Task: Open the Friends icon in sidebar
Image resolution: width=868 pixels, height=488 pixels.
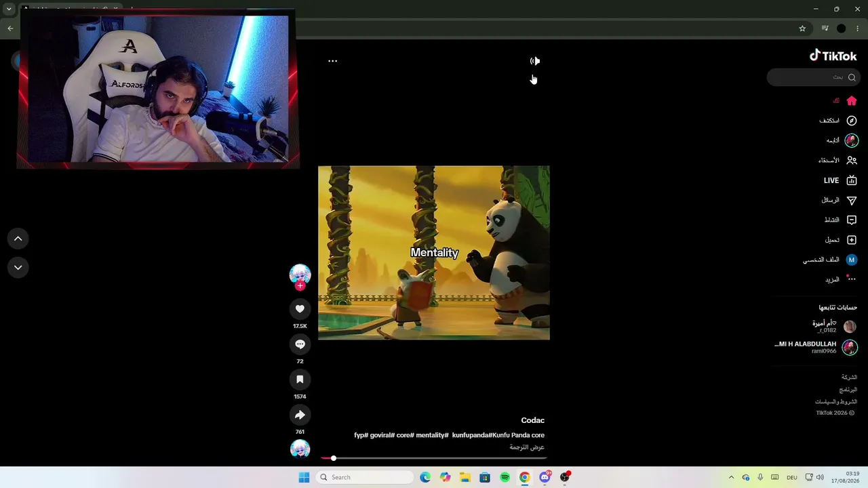Action: [852, 161]
